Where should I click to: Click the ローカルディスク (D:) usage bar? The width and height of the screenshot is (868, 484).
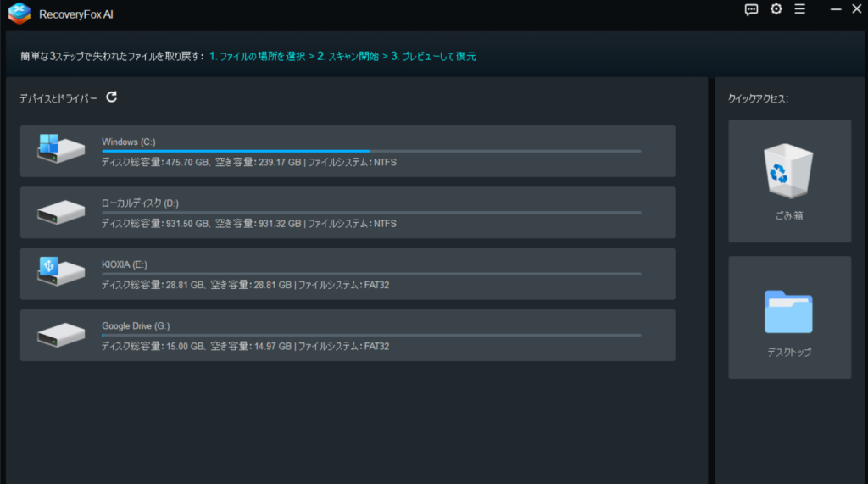[x=370, y=213]
